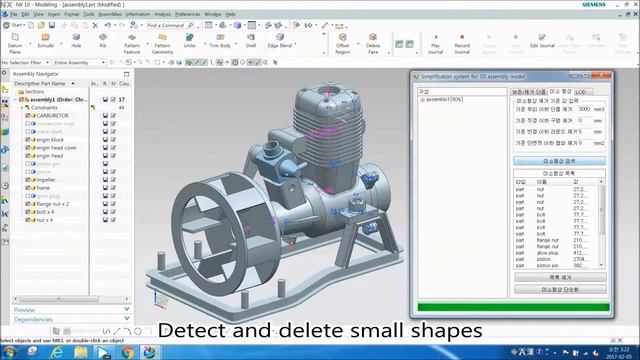Open the Analysis menu
Viewport: 640px width, 360px height.
click(162, 14)
